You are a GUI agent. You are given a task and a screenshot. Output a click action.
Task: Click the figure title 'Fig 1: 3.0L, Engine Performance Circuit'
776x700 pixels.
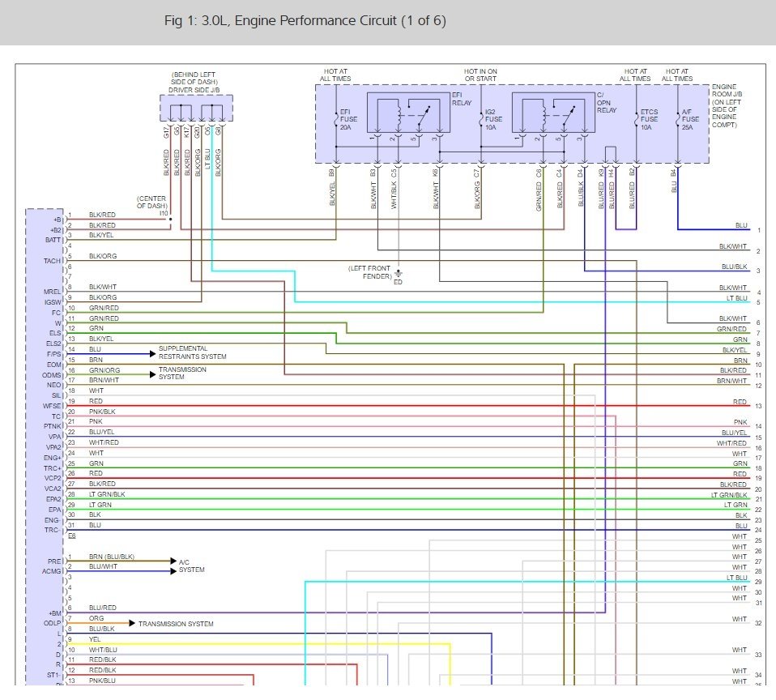coord(305,20)
